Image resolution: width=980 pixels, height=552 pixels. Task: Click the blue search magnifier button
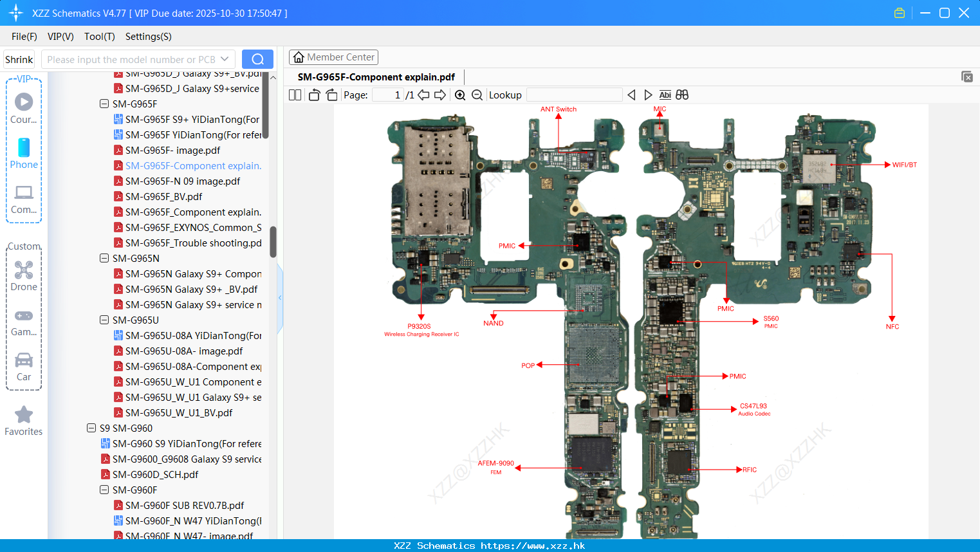click(257, 59)
